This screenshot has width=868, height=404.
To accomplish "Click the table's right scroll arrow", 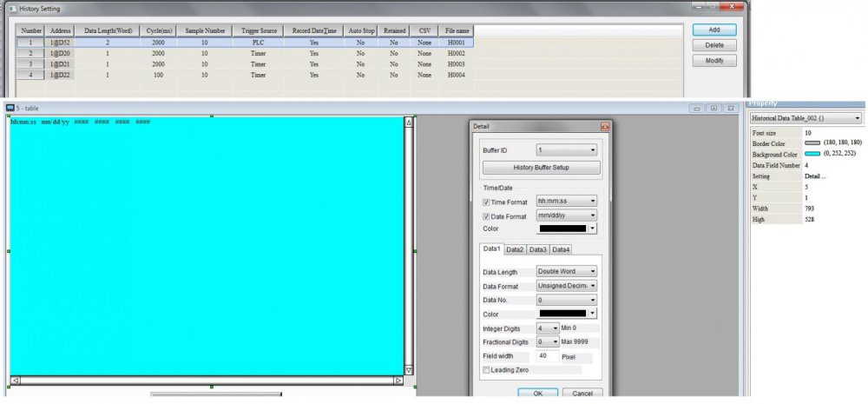I will click(x=398, y=381).
